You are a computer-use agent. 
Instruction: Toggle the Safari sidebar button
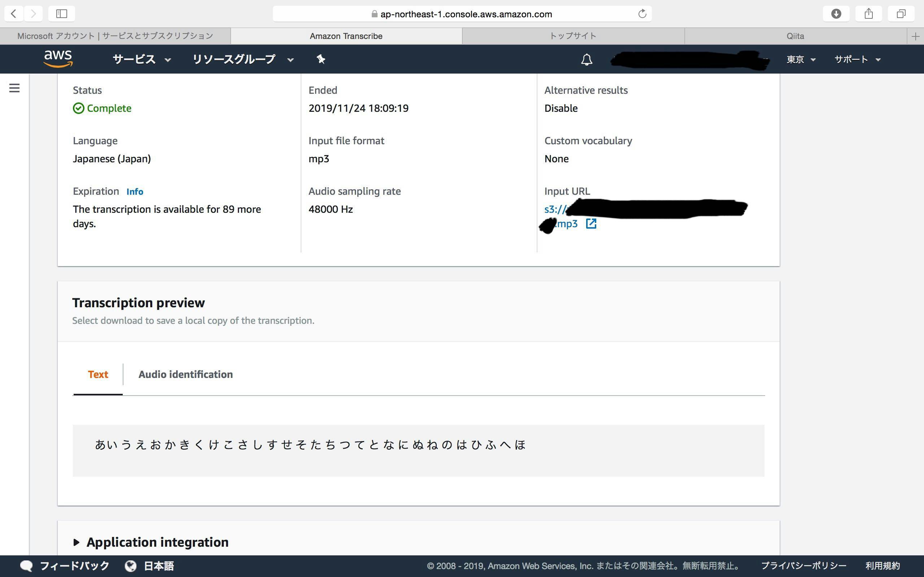point(61,14)
